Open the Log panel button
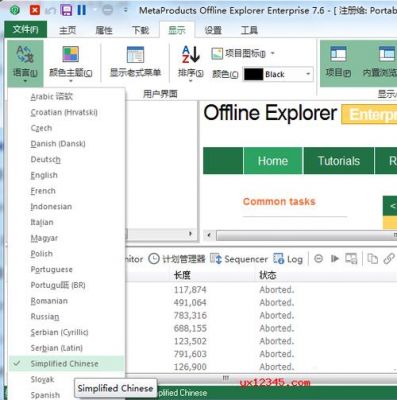 (288, 259)
